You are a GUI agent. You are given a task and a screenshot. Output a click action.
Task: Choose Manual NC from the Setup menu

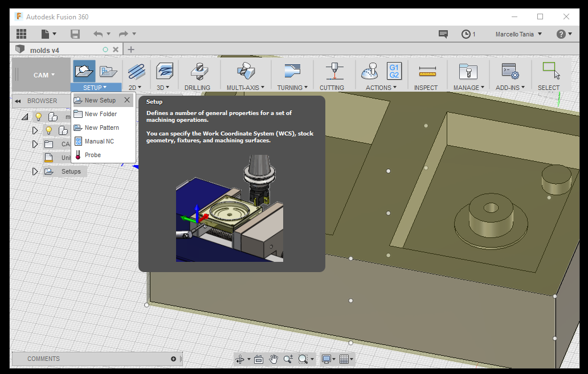click(103, 141)
